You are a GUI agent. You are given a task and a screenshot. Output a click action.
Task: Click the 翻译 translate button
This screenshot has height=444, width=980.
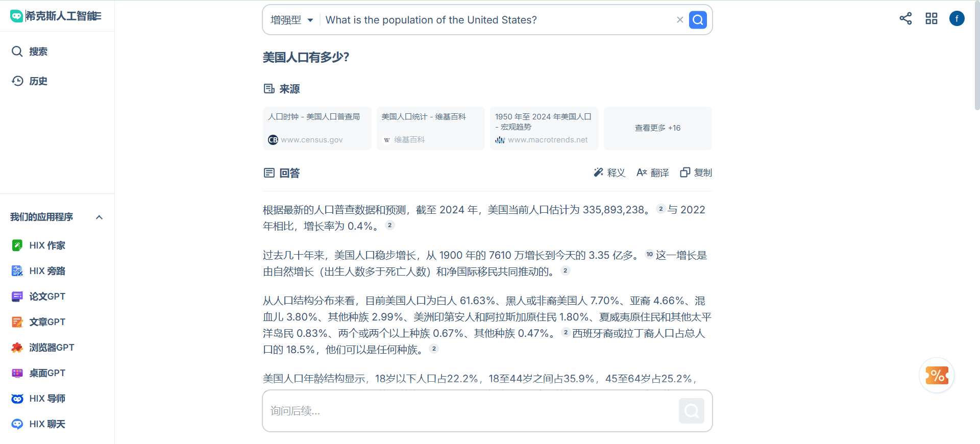coord(653,173)
